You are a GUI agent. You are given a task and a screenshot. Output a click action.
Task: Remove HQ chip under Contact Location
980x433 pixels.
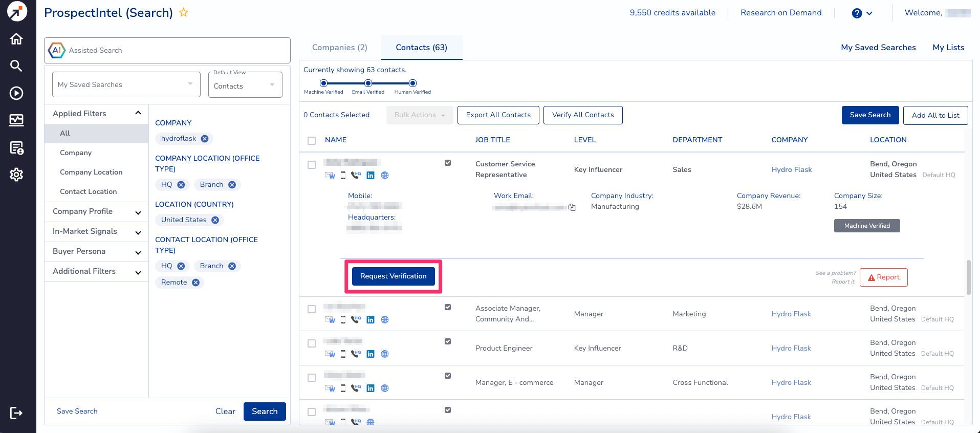[x=181, y=266]
